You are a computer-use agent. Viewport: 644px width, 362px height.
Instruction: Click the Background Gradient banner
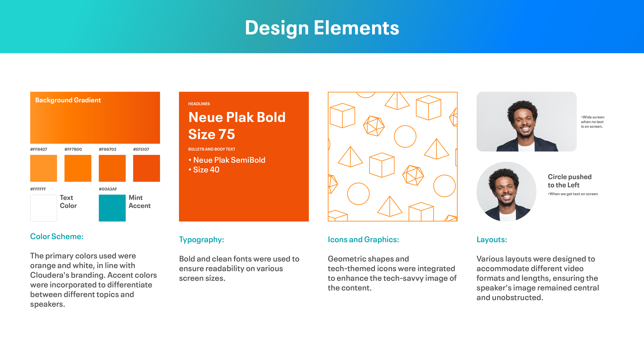point(95,117)
